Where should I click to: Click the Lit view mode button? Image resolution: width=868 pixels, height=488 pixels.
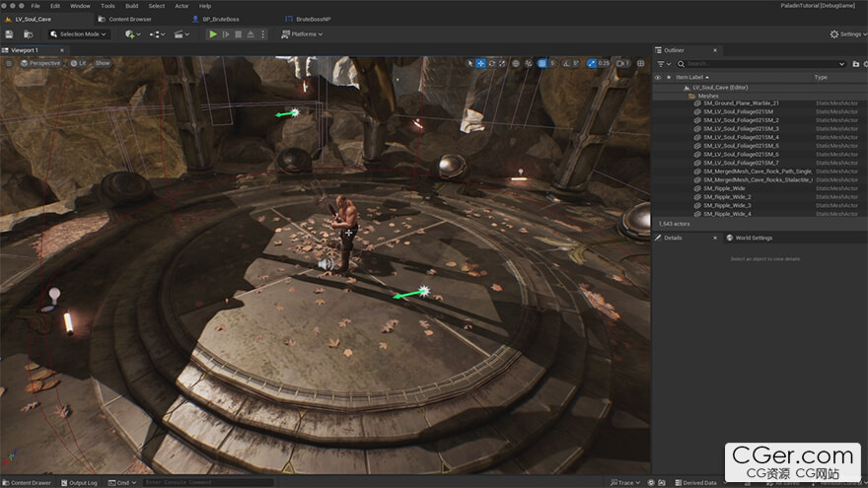(78, 64)
